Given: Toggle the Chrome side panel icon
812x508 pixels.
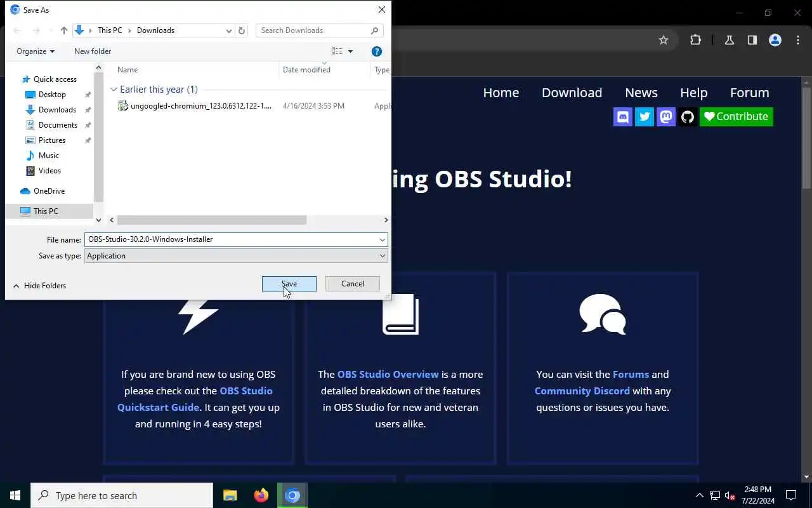Looking at the screenshot, I should tap(752, 40).
